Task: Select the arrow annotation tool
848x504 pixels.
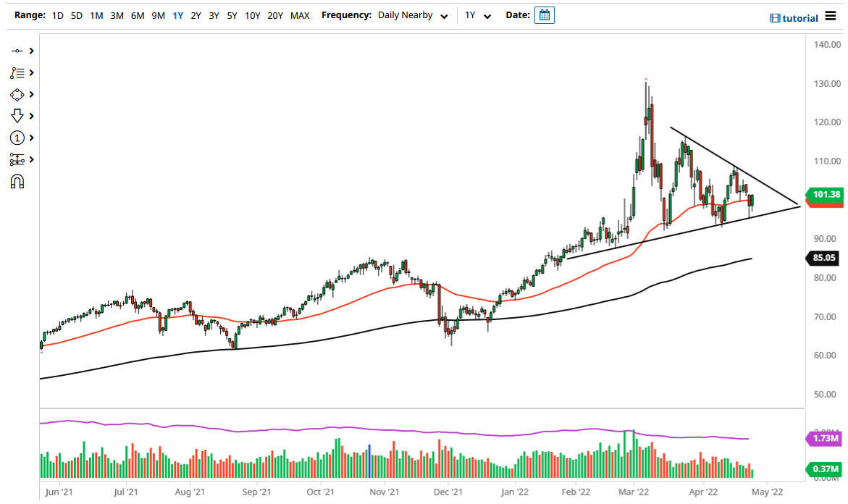Action: (x=18, y=115)
